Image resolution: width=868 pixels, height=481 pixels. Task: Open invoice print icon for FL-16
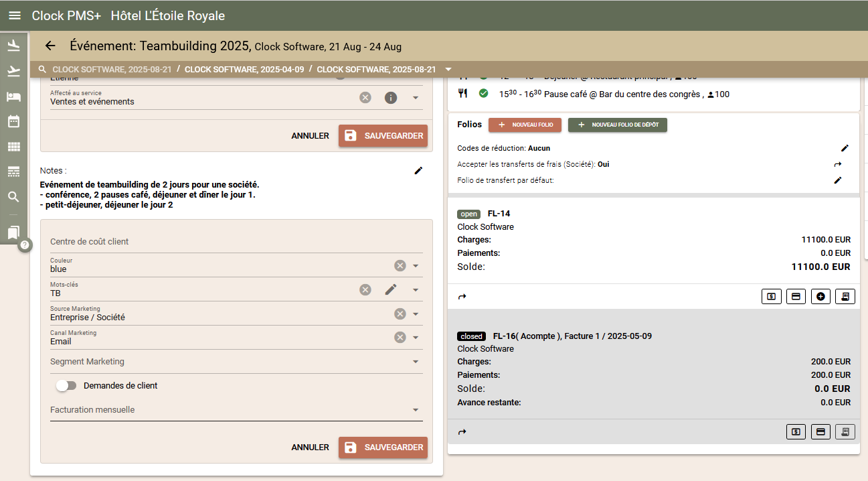click(845, 432)
